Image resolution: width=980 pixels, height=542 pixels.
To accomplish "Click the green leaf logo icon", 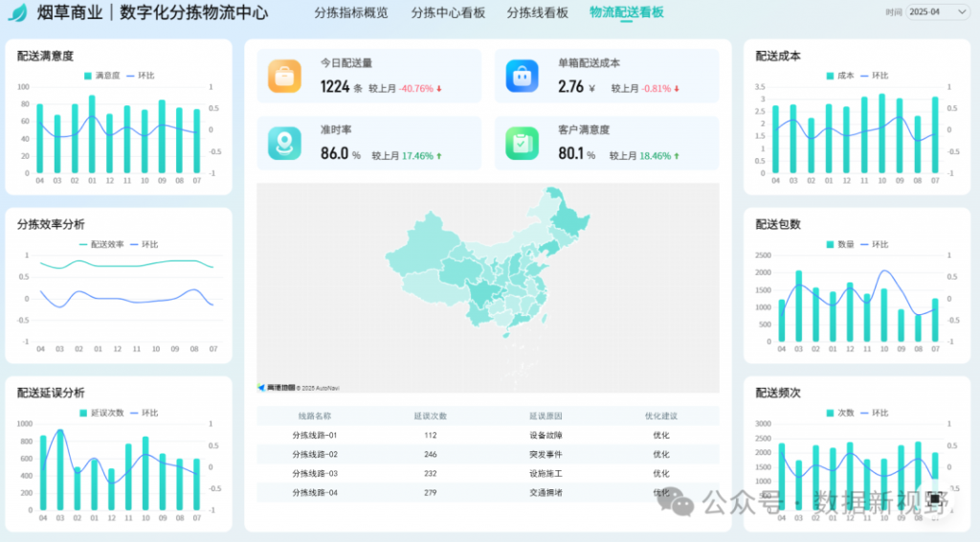I will pos(17,13).
